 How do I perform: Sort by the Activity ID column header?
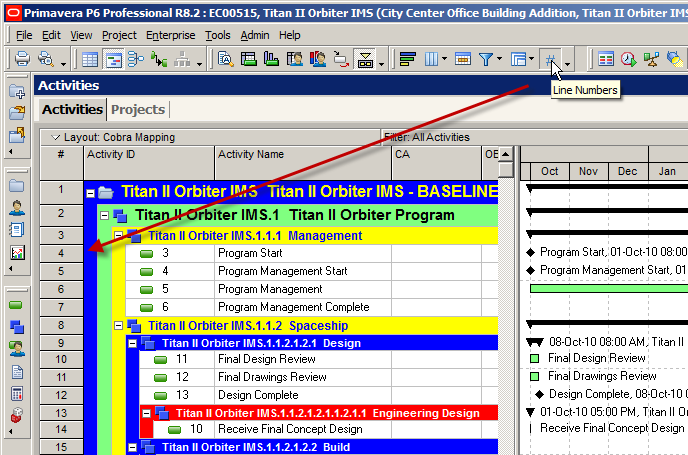click(x=149, y=163)
